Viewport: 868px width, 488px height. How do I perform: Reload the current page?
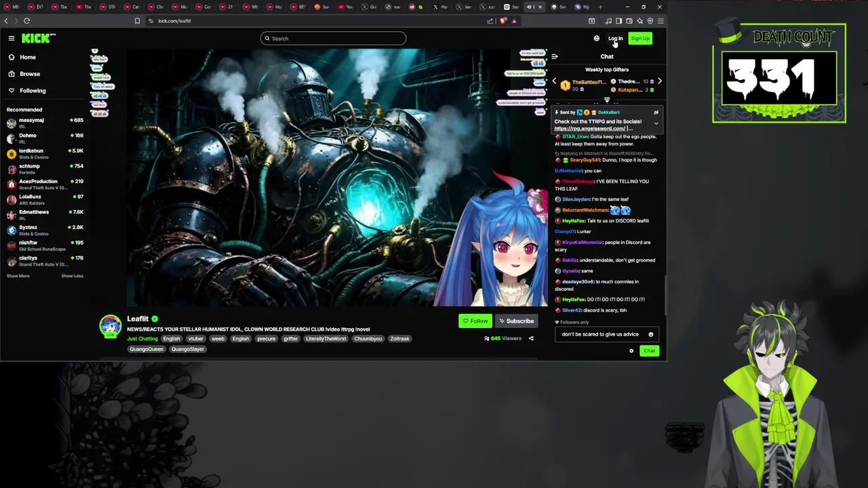[26, 21]
